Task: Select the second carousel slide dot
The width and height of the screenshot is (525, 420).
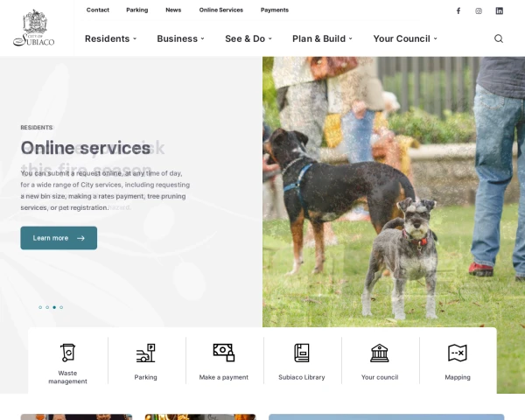Action: [x=47, y=307]
